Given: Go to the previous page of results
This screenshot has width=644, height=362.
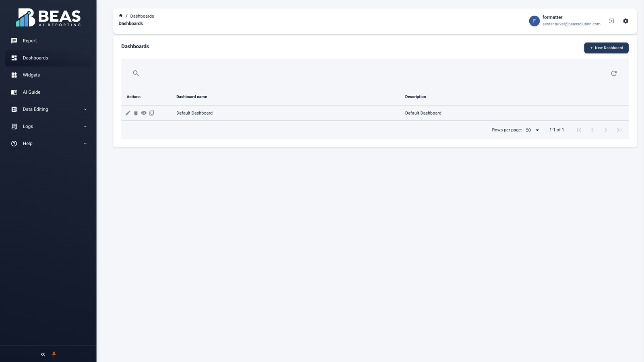Looking at the screenshot, I should (592, 130).
